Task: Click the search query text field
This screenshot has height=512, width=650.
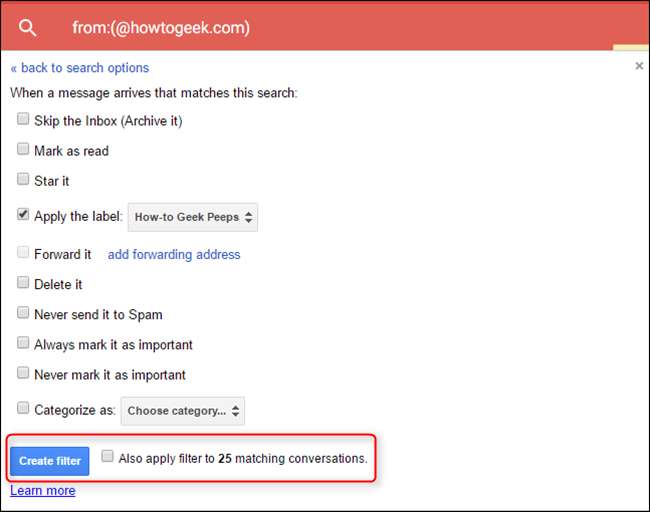Action: tap(300, 28)
